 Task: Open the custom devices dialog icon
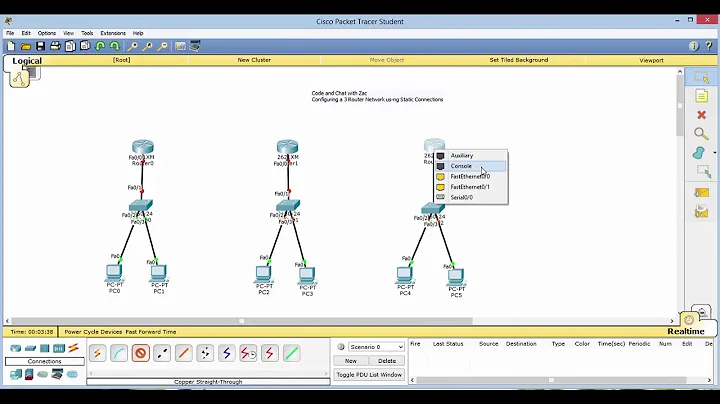point(195,46)
